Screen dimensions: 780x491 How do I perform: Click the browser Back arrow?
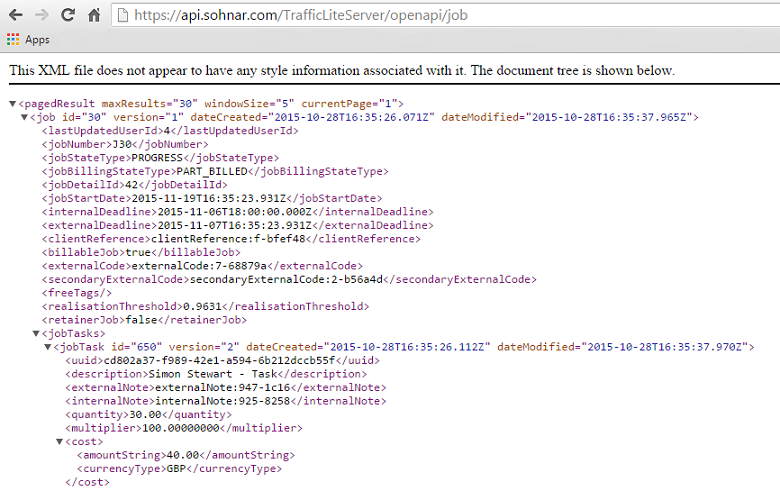pos(15,16)
